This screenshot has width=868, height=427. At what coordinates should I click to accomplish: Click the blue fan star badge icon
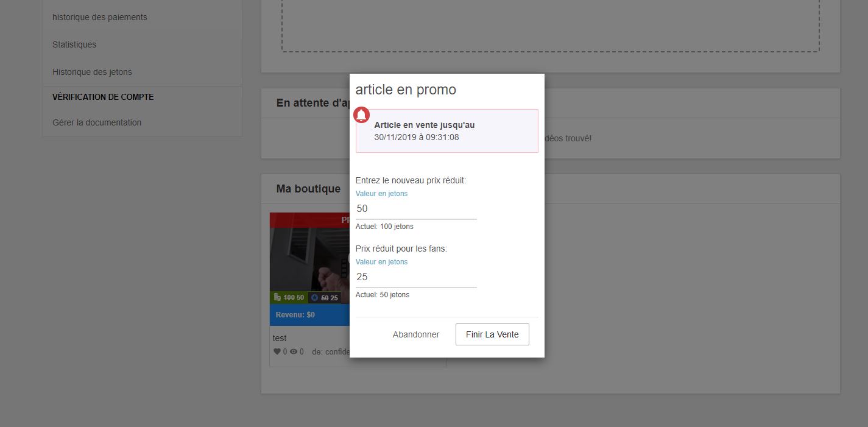click(314, 297)
